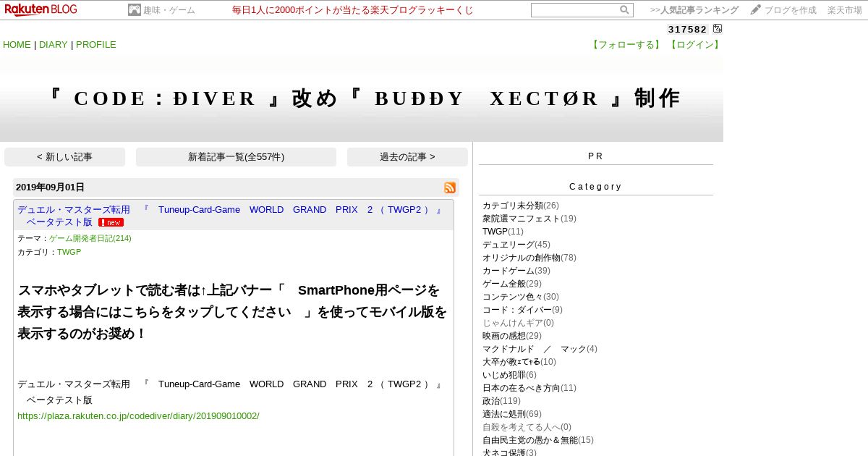This screenshot has height=456, width=868.
Task: Click the pencil icon beside ブログを作成
Action: 756,9
